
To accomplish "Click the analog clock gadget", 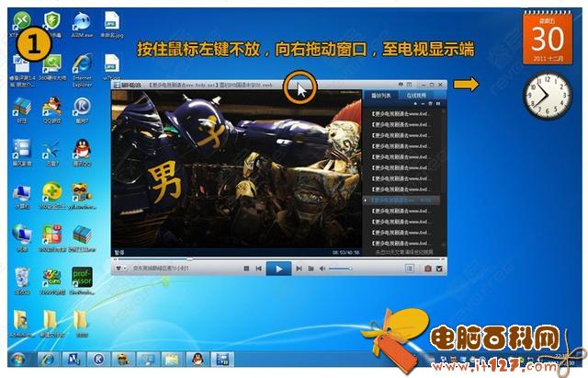I will pyautogui.click(x=548, y=95).
